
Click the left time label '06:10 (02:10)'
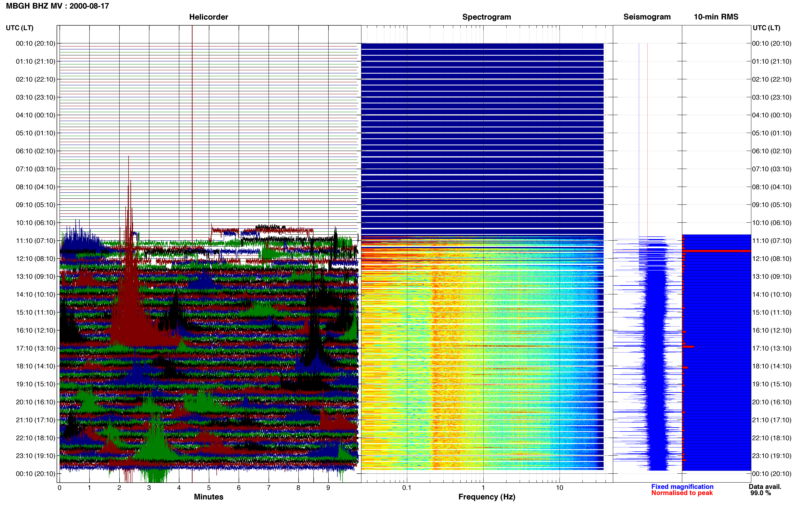pyautogui.click(x=36, y=151)
